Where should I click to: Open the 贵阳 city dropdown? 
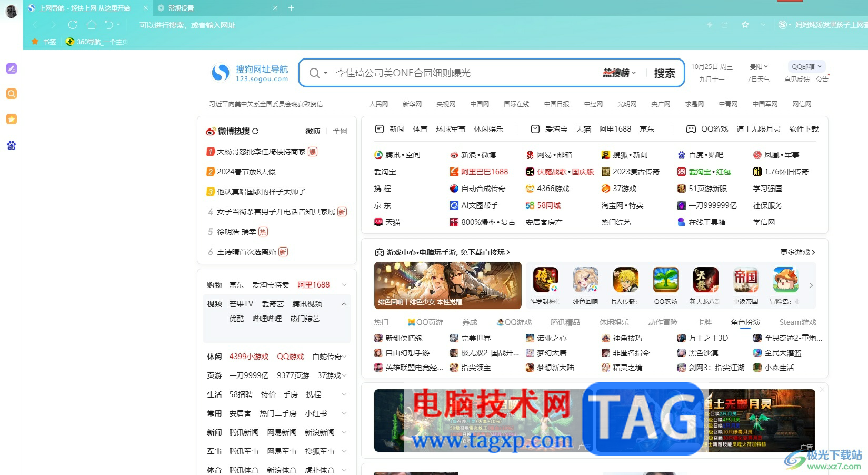[759, 67]
